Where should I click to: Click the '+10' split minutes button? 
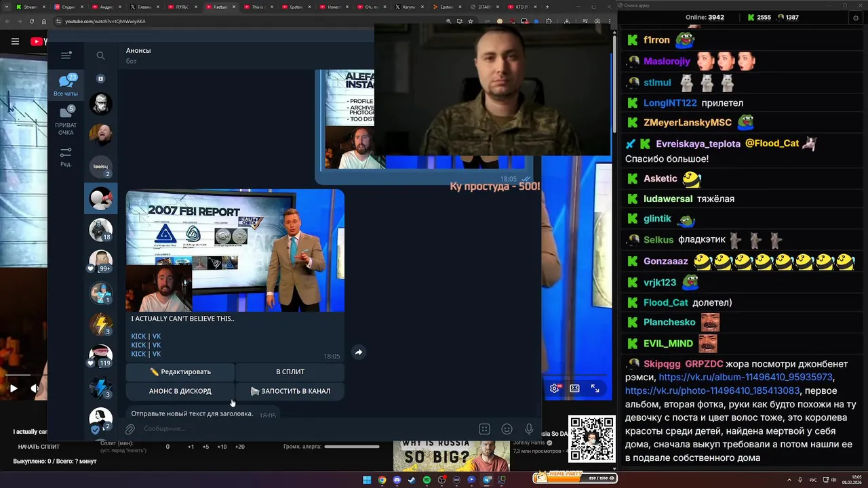(x=222, y=447)
